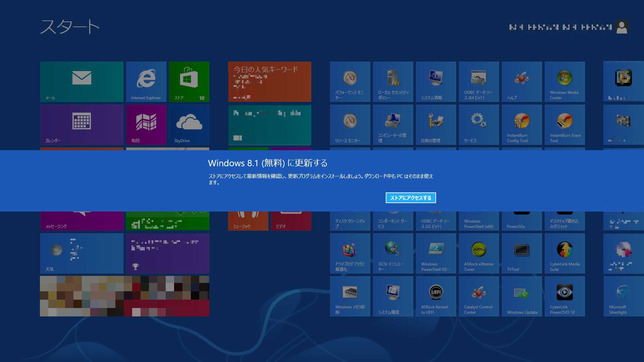The height and width of the screenshot is (362, 644).
Task: Launch InstantBurn Config Tool tile
Action: click(522, 125)
